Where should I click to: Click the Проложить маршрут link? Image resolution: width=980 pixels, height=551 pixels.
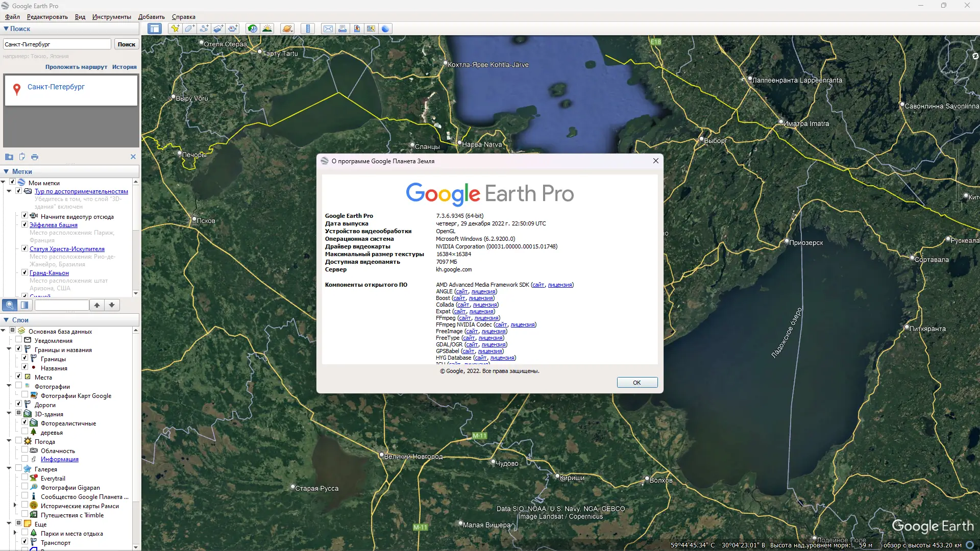pyautogui.click(x=76, y=67)
